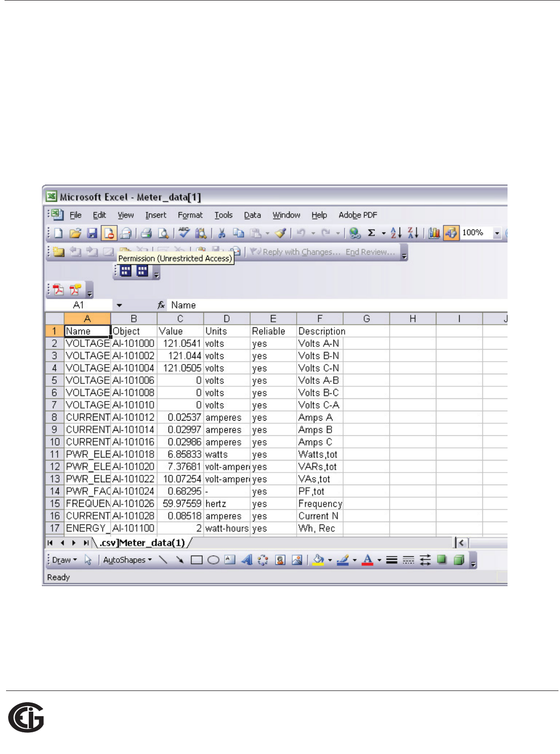Toggle the Drawing toolbar button
Screen dimensions: 560x754
(x=451, y=233)
